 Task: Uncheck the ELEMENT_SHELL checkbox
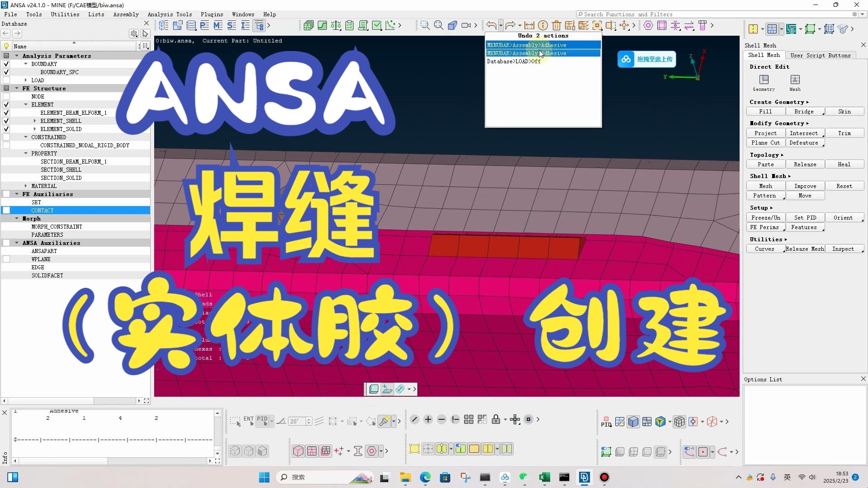pos(6,121)
